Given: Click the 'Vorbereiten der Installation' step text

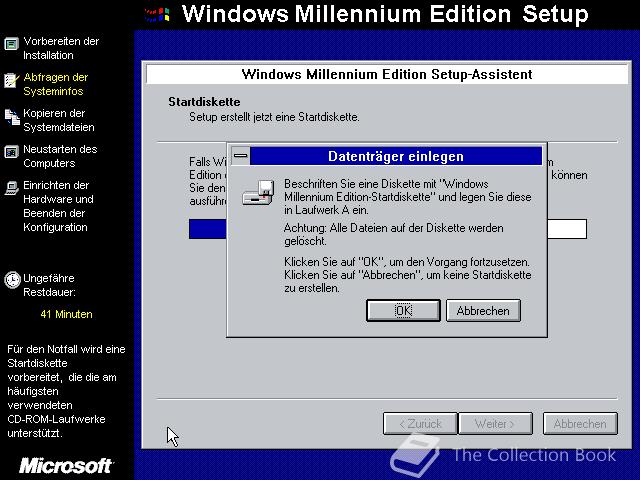Looking at the screenshot, I should (x=61, y=48).
